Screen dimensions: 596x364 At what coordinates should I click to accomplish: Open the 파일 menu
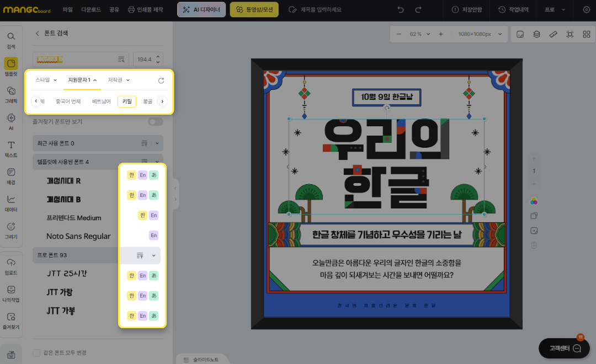point(67,9)
